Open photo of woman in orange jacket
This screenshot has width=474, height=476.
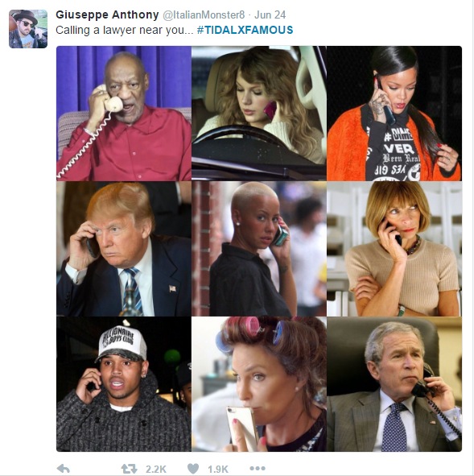click(394, 114)
